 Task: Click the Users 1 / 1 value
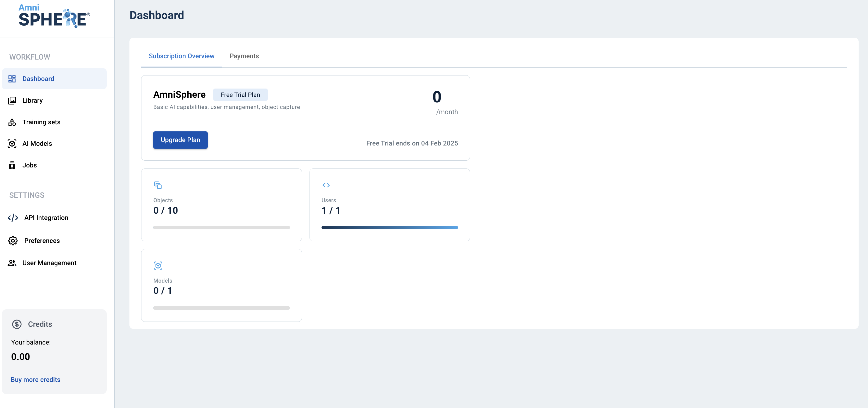coord(331,211)
